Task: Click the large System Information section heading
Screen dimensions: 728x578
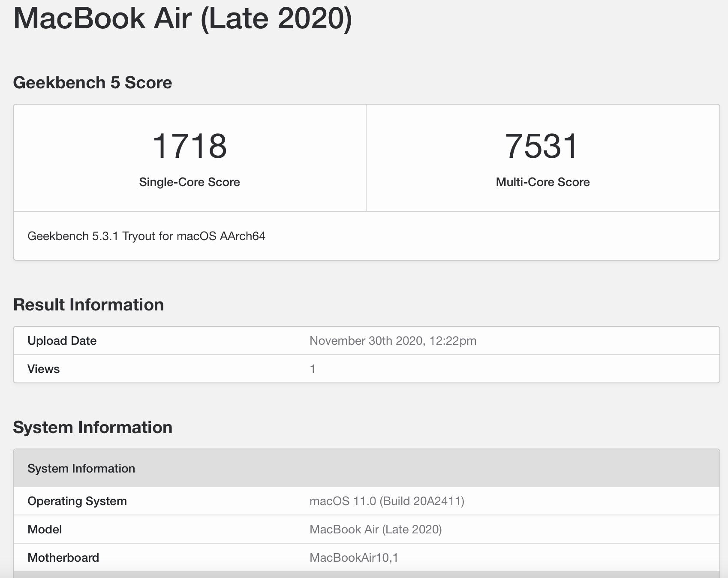Action: pos(93,427)
